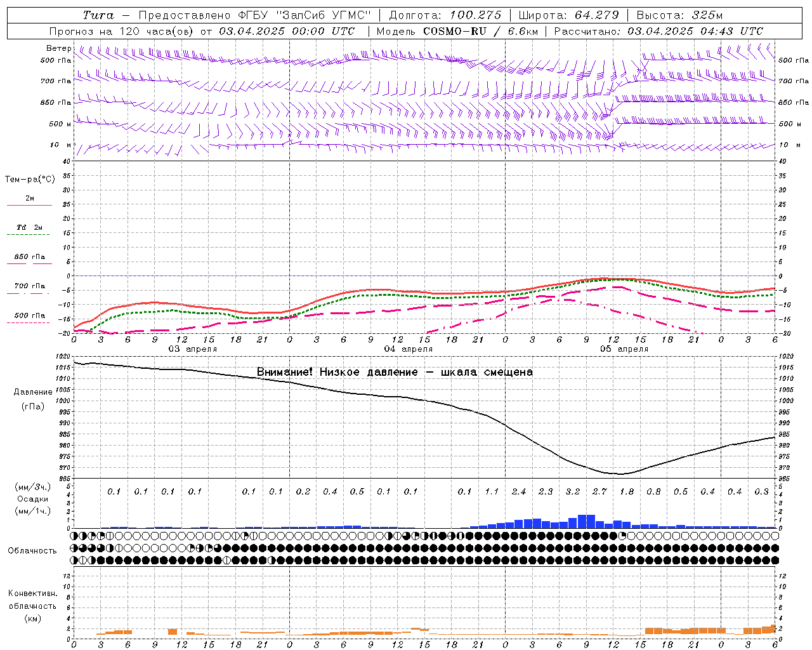Click the "03 апреля" date label
Screen dimensions: 812x650
[x=192, y=348]
